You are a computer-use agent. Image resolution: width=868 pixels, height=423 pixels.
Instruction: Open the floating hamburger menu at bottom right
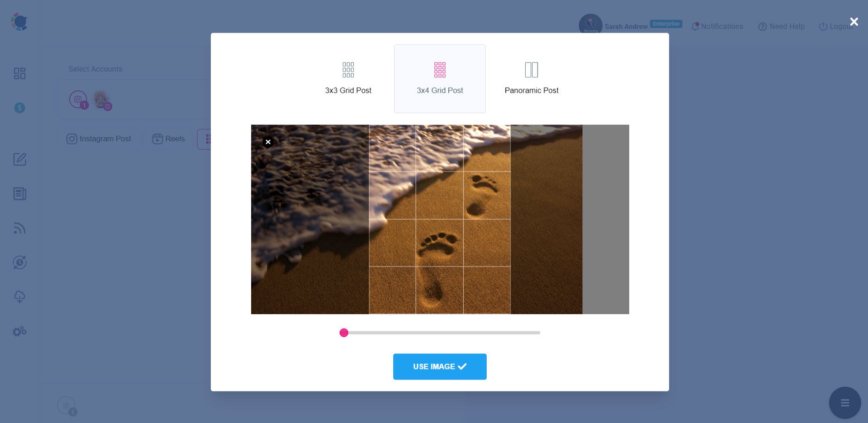pos(845,403)
